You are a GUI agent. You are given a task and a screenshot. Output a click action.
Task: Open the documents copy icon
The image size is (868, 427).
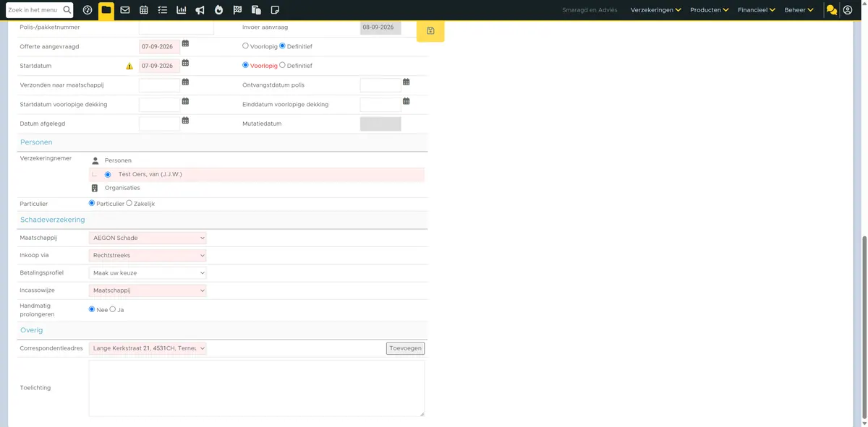click(x=256, y=10)
